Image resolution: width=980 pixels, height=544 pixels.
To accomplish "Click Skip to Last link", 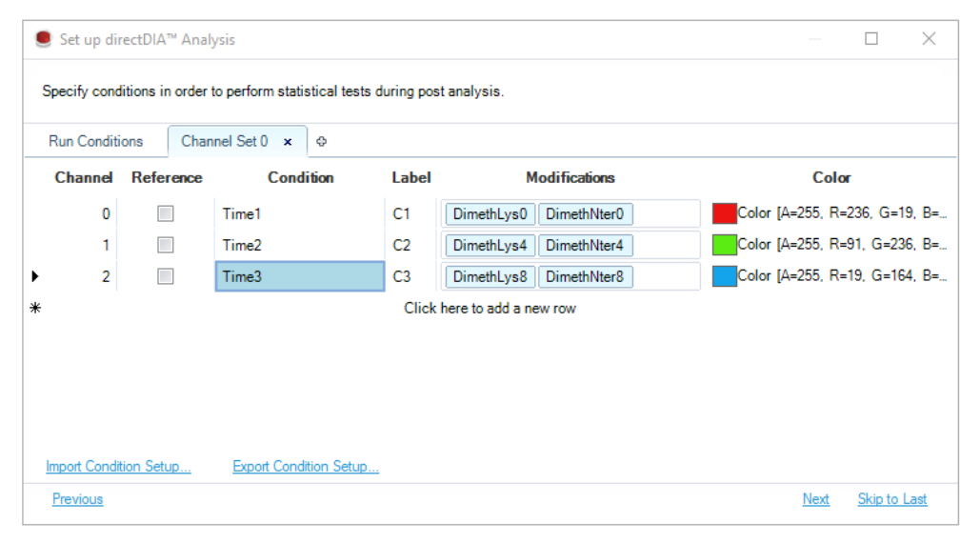I will coord(891,499).
